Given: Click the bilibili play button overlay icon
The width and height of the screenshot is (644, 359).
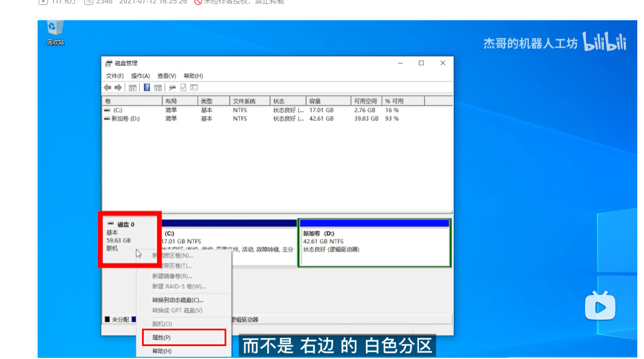Looking at the screenshot, I should [x=600, y=306].
